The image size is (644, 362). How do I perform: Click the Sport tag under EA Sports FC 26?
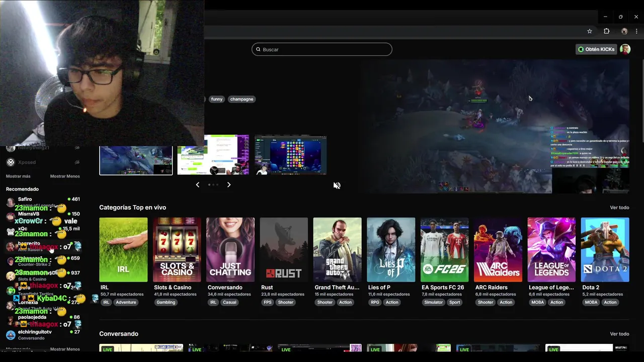click(455, 302)
